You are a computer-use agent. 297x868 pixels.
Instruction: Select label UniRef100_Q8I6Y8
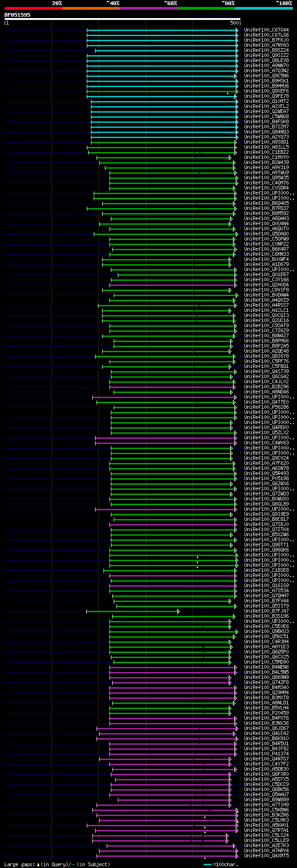click(266, 356)
